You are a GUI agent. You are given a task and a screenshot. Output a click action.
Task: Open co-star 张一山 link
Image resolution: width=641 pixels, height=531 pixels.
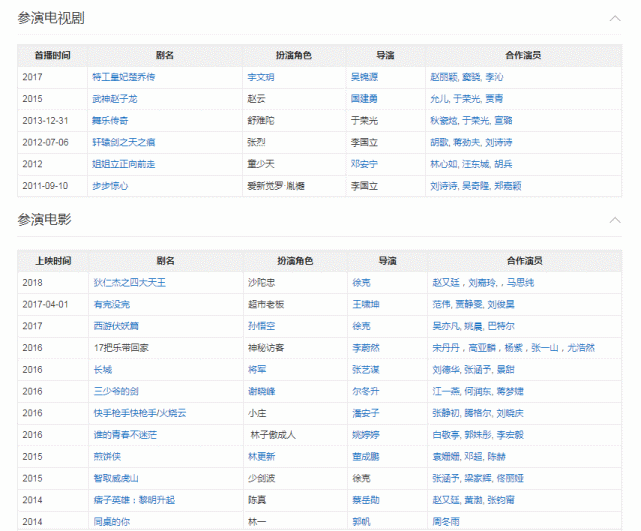[545, 348]
